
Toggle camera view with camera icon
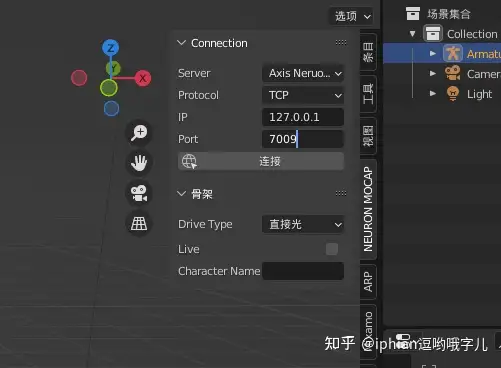click(x=139, y=193)
